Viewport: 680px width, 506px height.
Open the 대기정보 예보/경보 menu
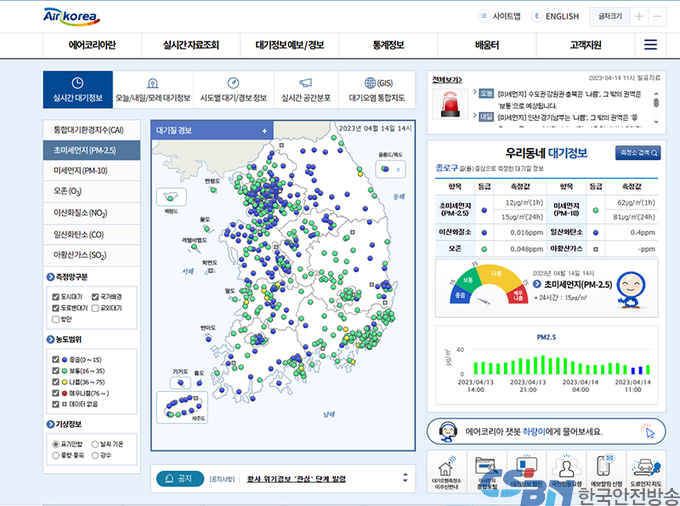click(290, 45)
